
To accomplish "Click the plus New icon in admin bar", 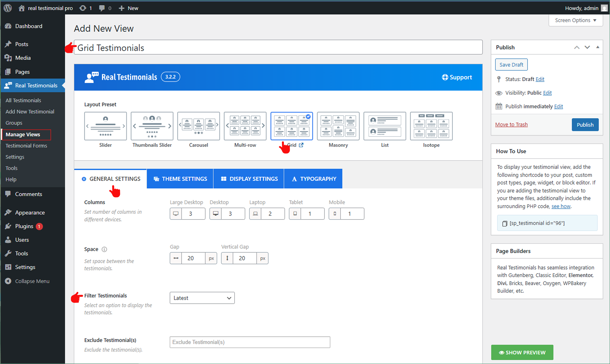I will (121, 8).
